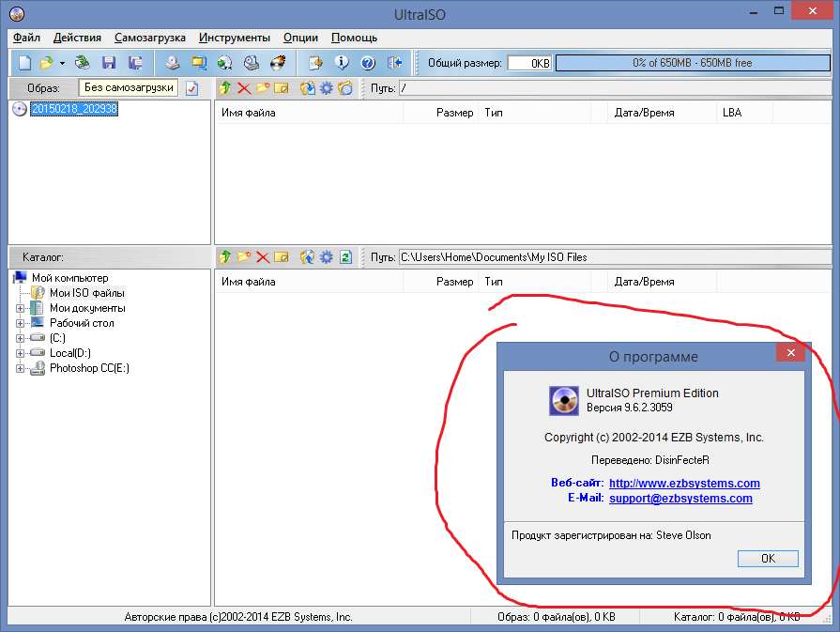840x632 pixels.
Task: Click the new folder icon in Каталог toolbar
Action: click(244, 257)
